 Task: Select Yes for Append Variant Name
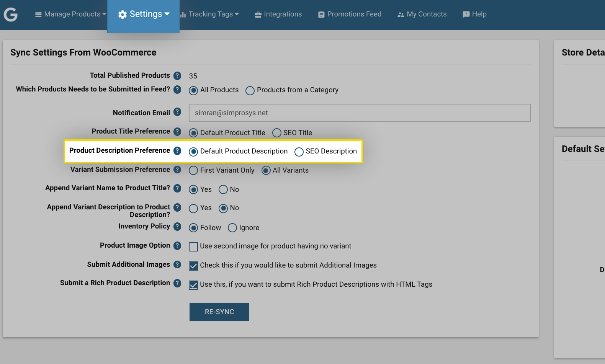193,189
